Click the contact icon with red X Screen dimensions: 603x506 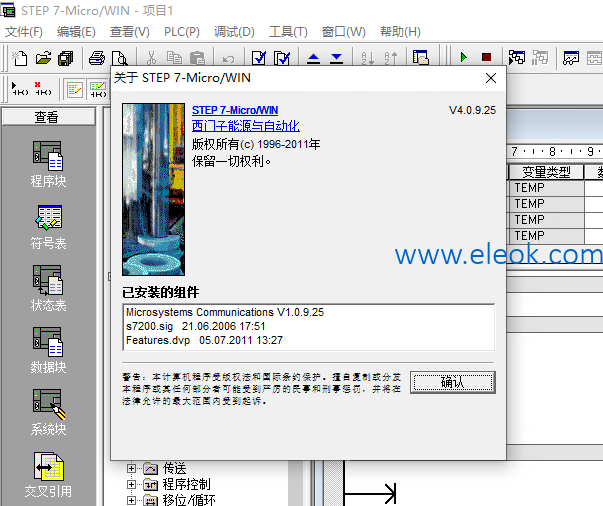[x=43, y=89]
